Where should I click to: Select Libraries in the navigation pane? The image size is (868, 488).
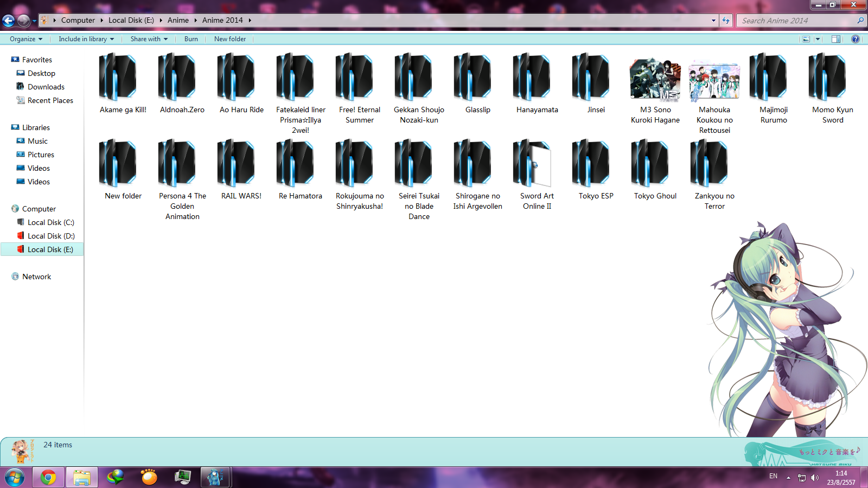[36, 127]
